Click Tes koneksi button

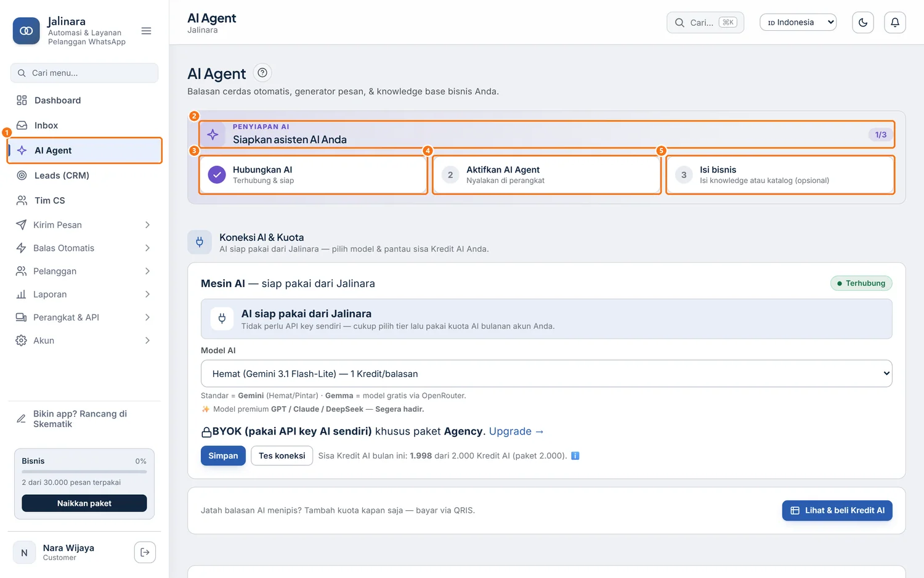pos(282,456)
